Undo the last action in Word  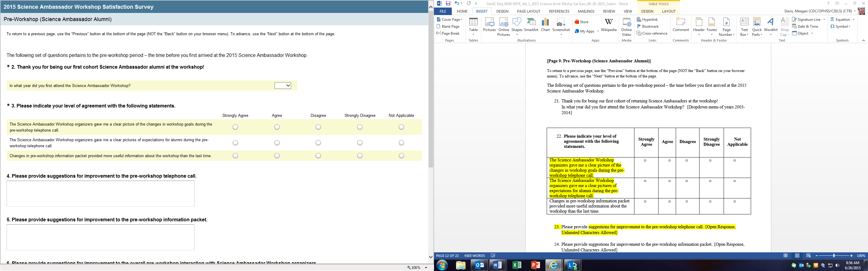pyautogui.click(x=457, y=3)
